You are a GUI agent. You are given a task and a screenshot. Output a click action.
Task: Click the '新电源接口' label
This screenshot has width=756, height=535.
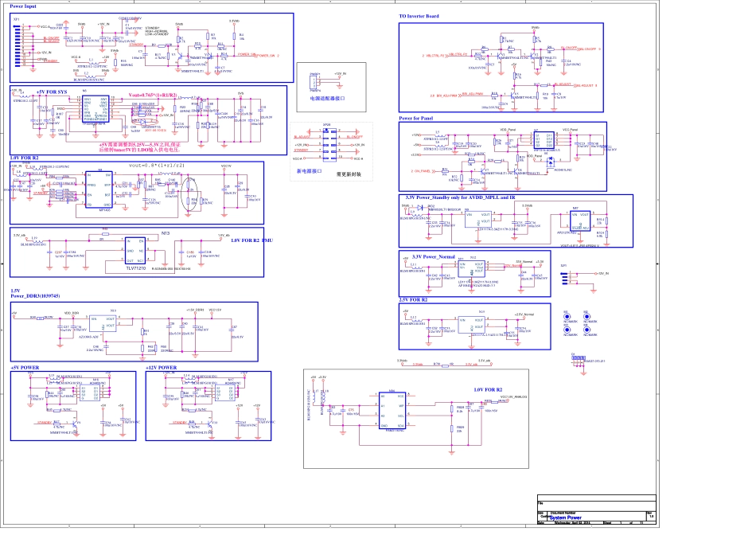pyautogui.click(x=309, y=171)
